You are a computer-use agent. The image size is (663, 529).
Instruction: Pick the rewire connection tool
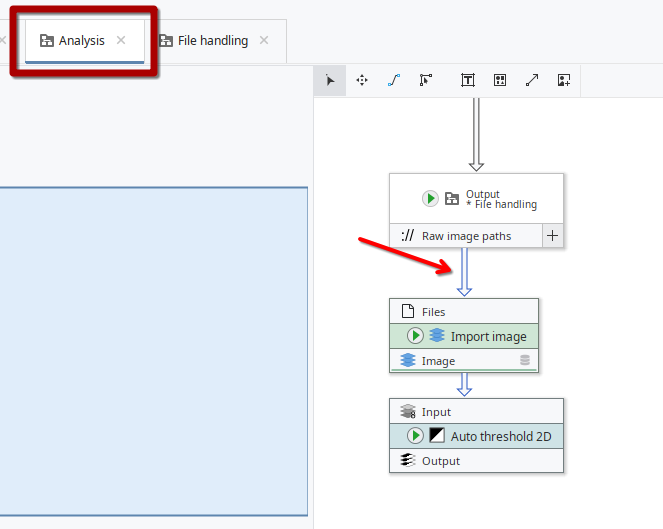(426, 80)
